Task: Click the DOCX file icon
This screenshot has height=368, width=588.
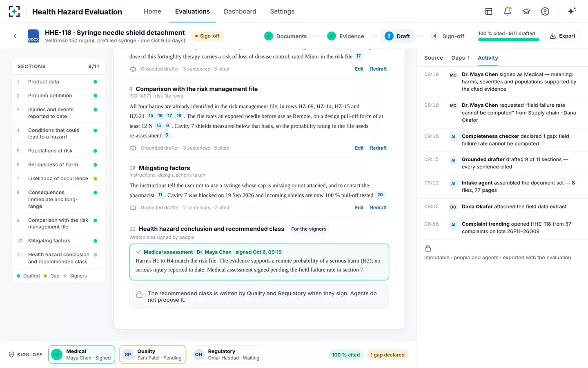Action: [33, 36]
